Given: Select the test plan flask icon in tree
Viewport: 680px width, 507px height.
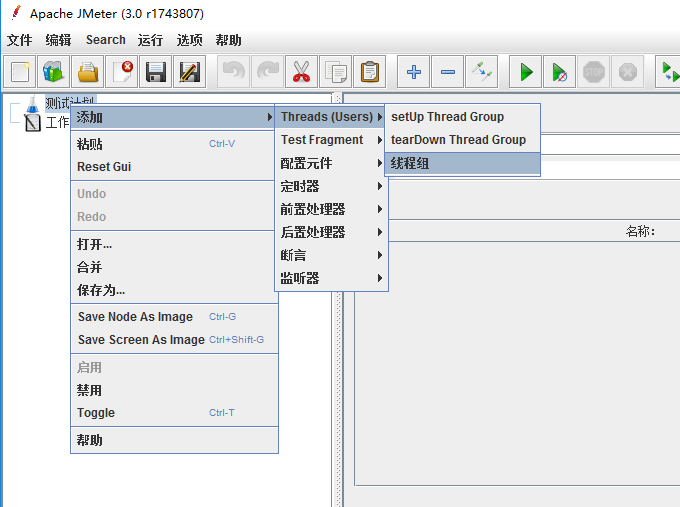Looking at the screenshot, I should (33, 104).
